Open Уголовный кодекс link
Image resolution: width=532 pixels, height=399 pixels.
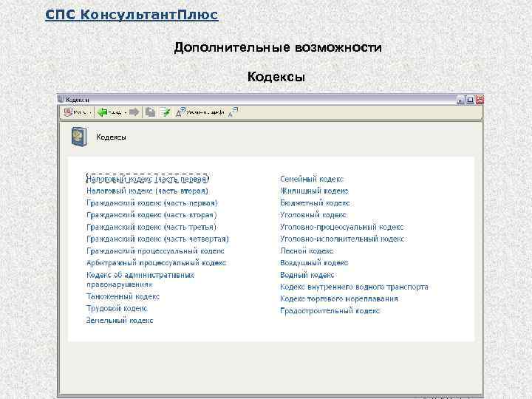coord(313,215)
